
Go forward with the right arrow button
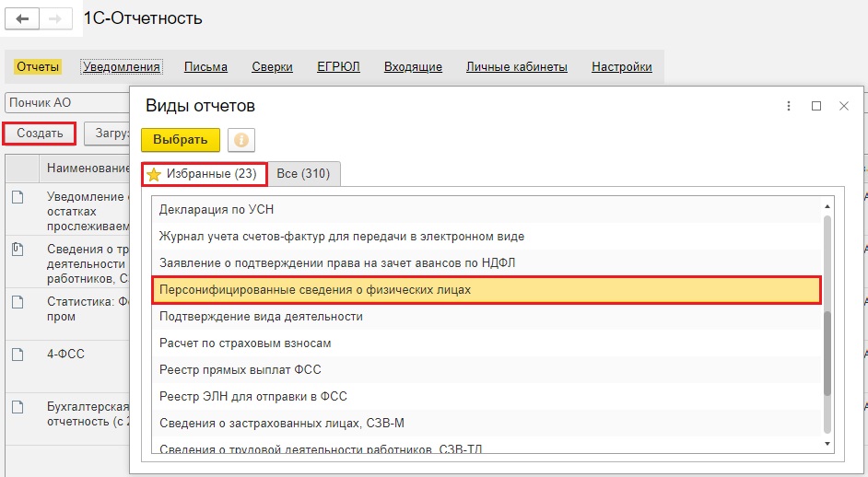[x=55, y=19]
